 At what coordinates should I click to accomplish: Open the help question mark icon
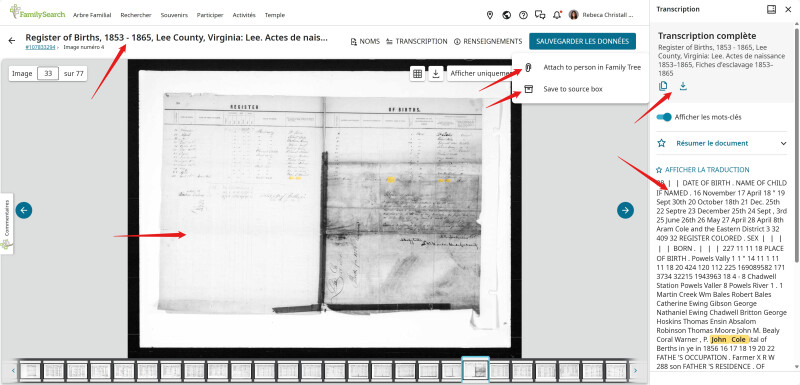click(523, 15)
